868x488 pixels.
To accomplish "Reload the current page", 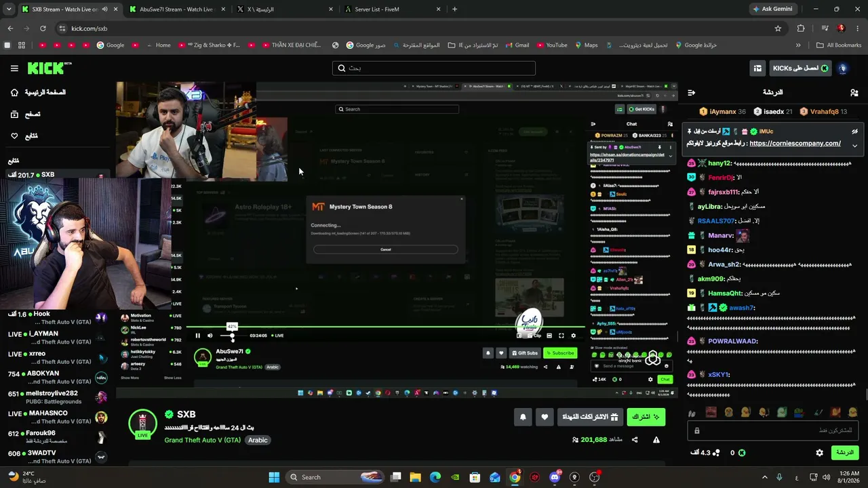I will (43, 28).
